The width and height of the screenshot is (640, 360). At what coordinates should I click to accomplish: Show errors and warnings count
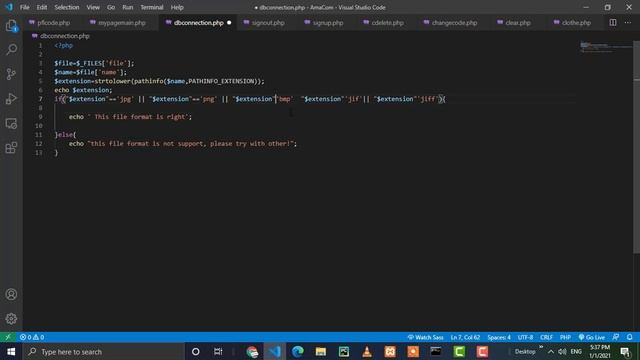(32, 337)
